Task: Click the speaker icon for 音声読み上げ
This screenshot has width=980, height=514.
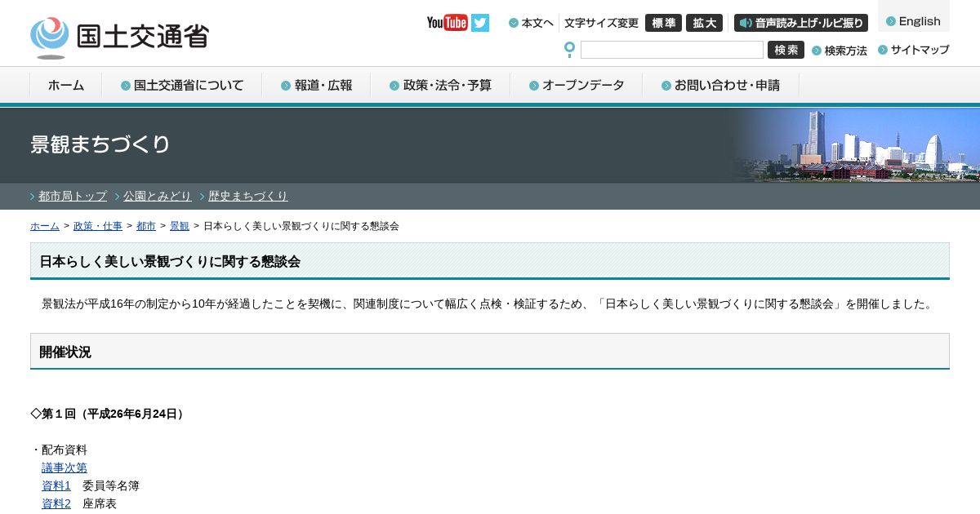Action: click(746, 23)
